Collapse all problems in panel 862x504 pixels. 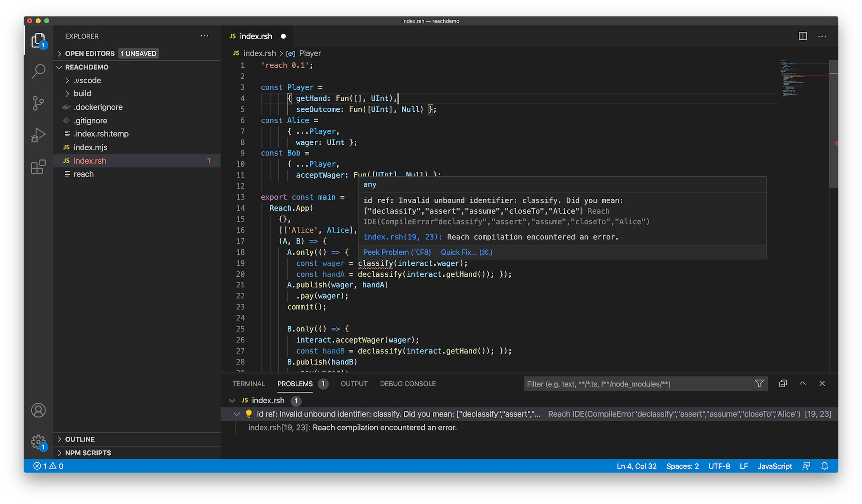pos(783,384)
